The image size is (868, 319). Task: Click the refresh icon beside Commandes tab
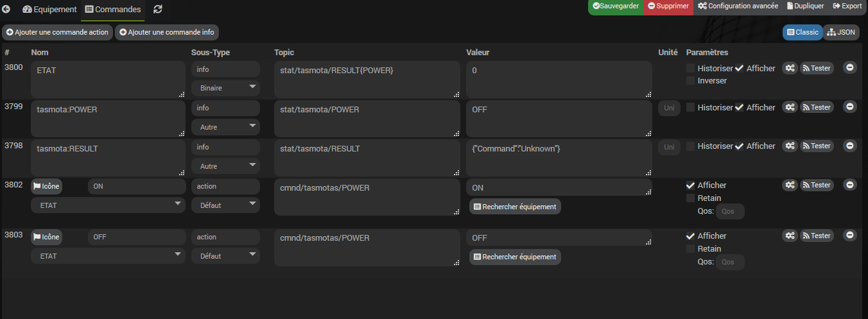[158, 10]
